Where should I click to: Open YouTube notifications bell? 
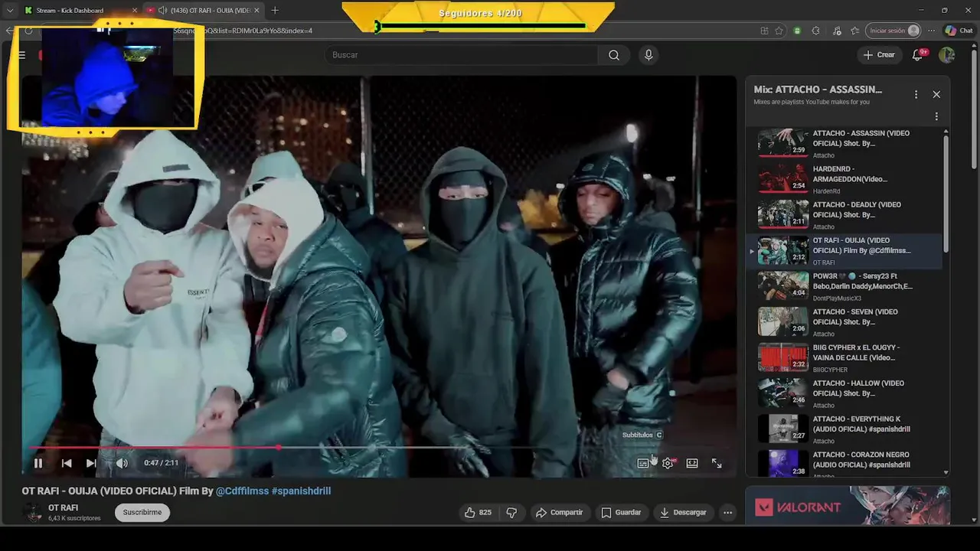(x=918, y=55)
